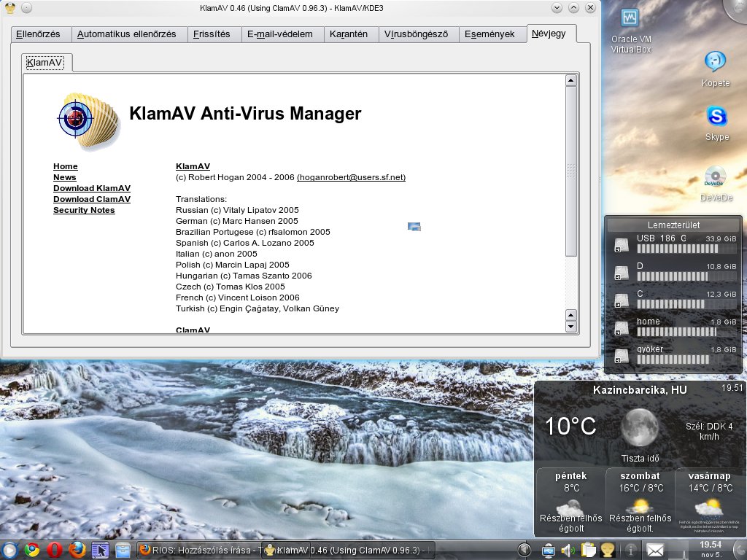Viewport: 747px width, 560px height.
Task: Click the KlamAV window menu icon in title bar
Action: pyautogui.click(x=9, y=7)
